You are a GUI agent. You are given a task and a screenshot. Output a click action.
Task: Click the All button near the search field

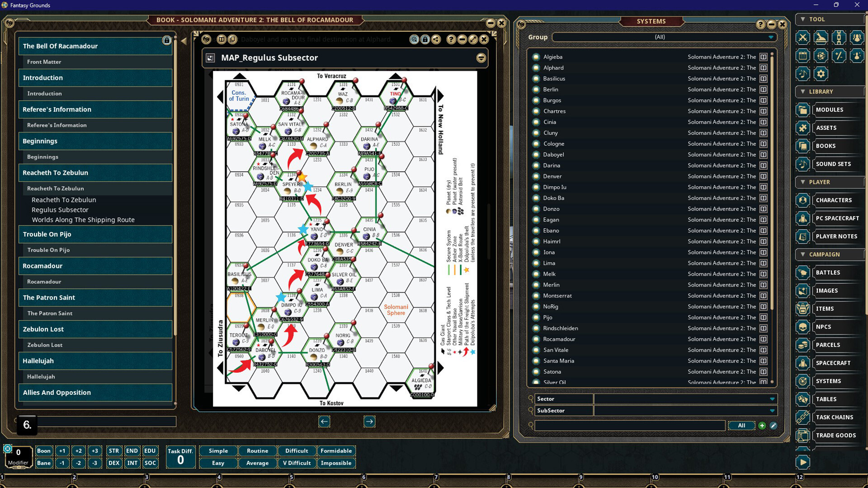point(741,425)
